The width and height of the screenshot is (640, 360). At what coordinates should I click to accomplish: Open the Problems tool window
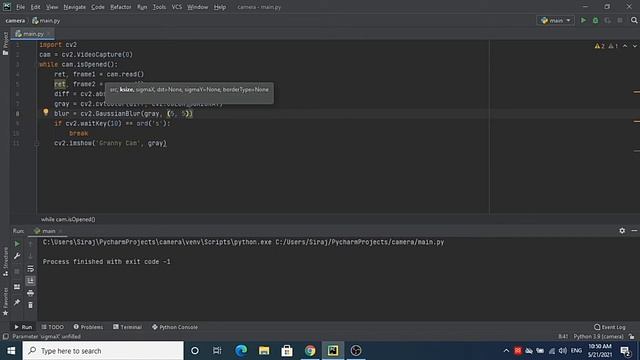[88, 327]
